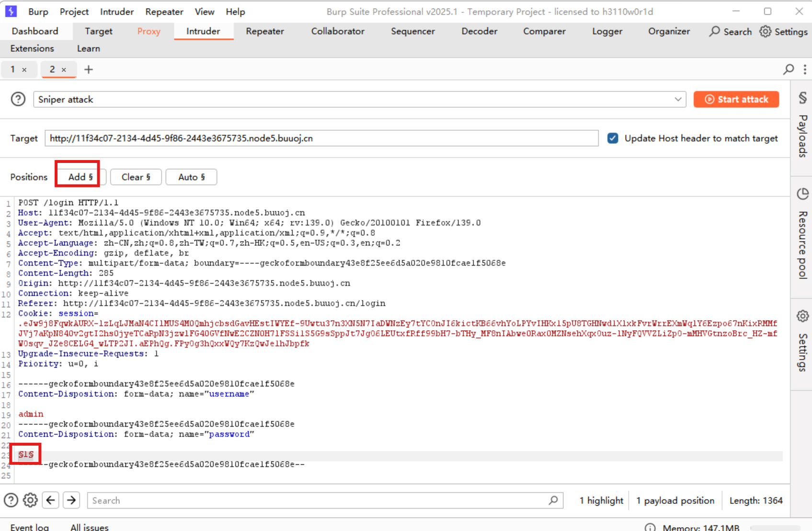Click the Upgrade-Insecure-Requests header line
The image size is (812, 531).
(x=88, y=354)
